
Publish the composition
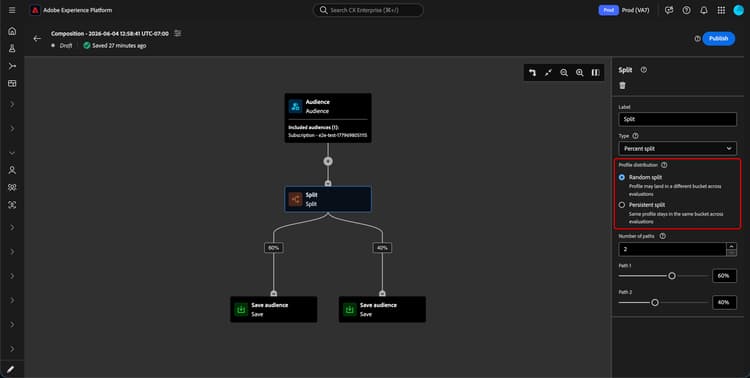pos(718,38)
